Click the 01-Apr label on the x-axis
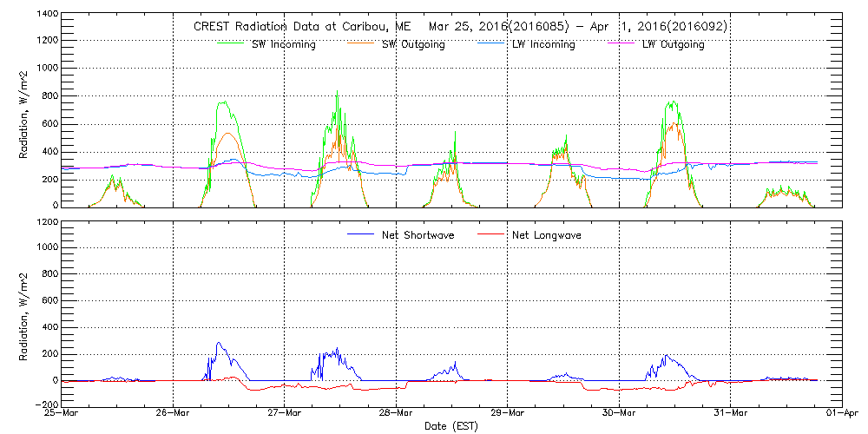The width and height of the screenshot is (868, 434). 841,414
